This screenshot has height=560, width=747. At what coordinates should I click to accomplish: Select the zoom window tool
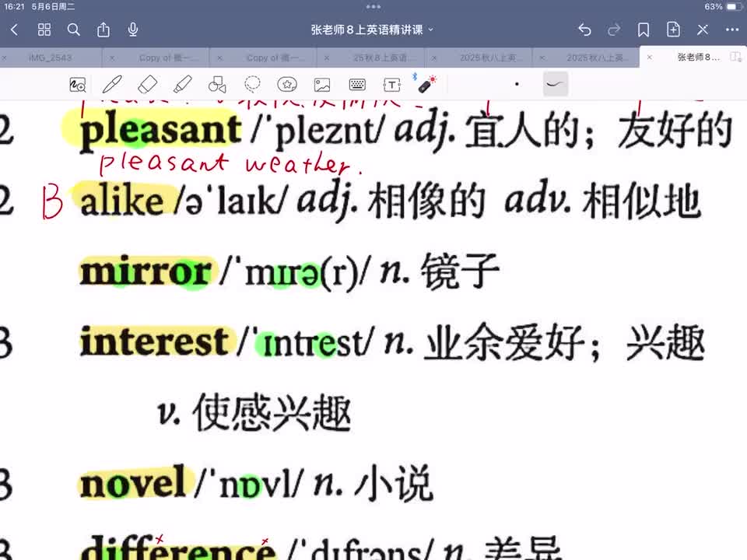77,85
